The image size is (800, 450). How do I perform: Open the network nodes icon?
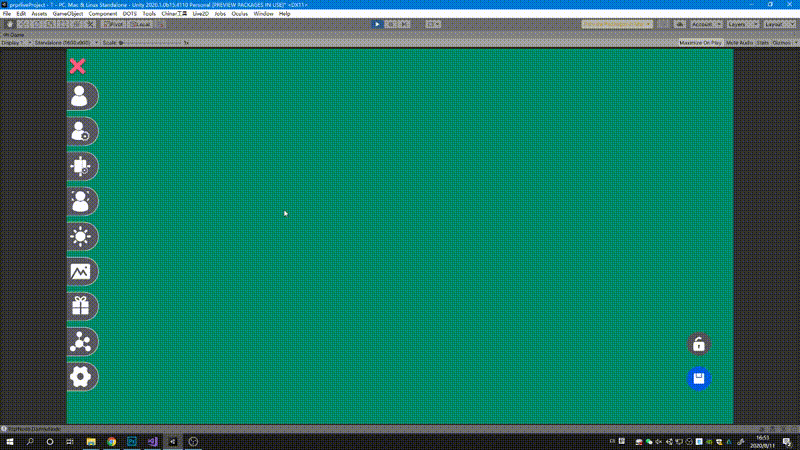(82, 341)
